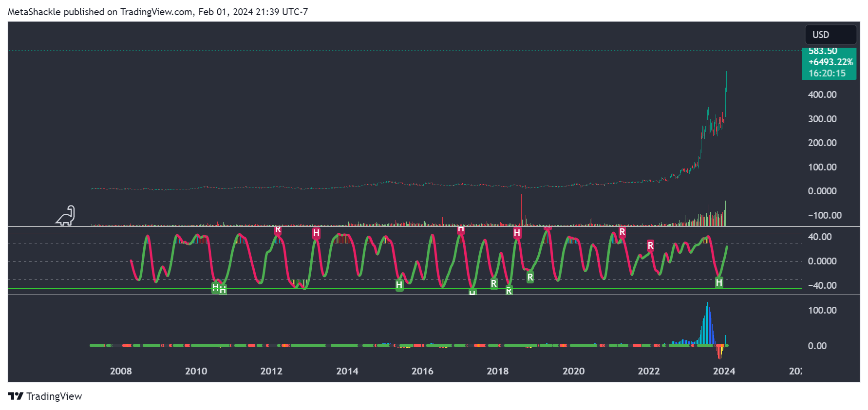Select the red H marker near 2013
This screenshot has height=410, width=868.
(x=316, y=233)
